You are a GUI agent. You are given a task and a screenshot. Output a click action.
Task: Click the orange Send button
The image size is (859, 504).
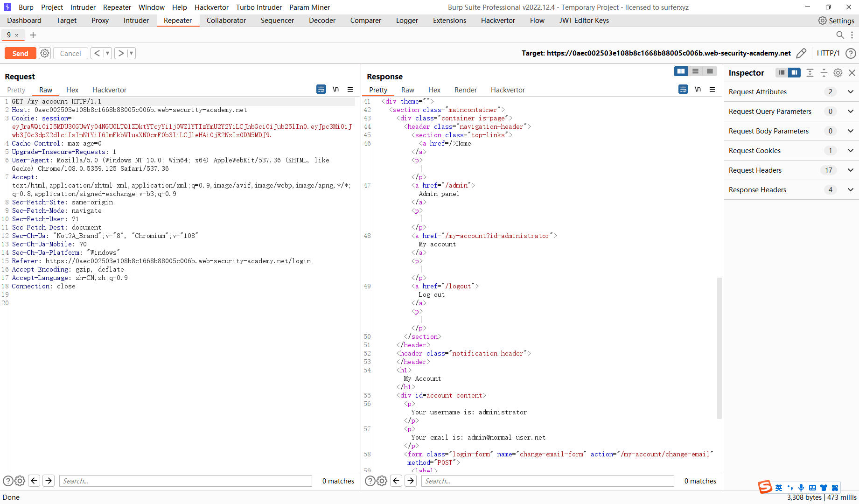(x=20, y=53)
